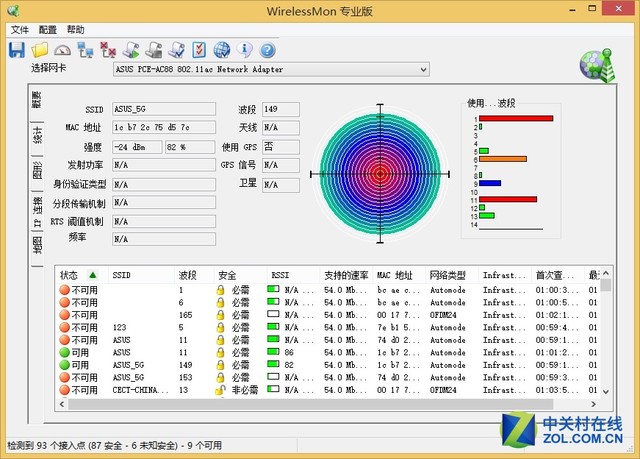
Task: Select the ASUS_5G row on channel 153
Action: [329, 377]
